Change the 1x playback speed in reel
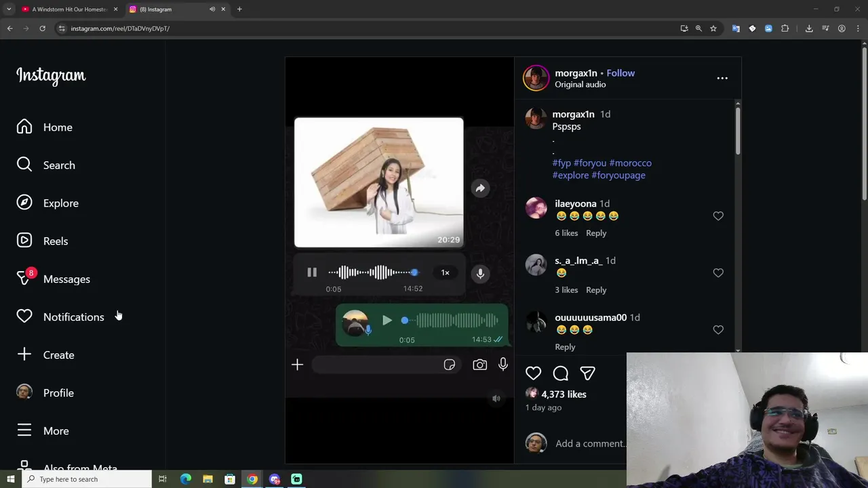Viewport: 868px width, 488px height. point(446,272)
